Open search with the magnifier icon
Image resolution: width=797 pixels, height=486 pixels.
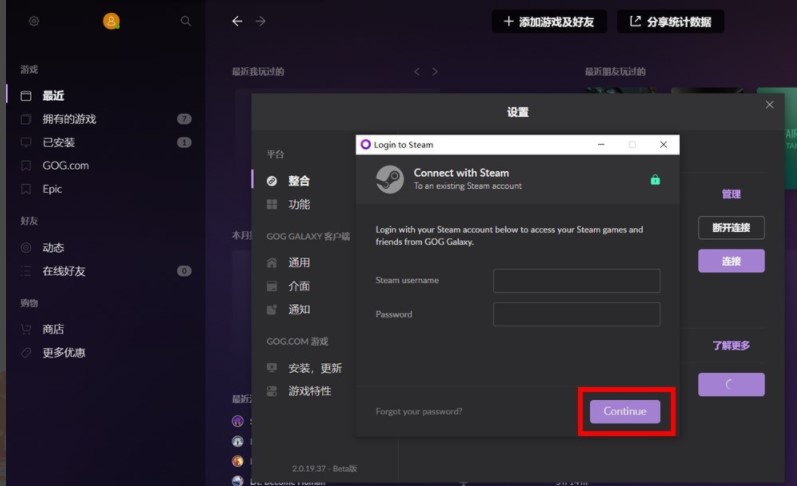pyautogui.click(x=186, y=21)
